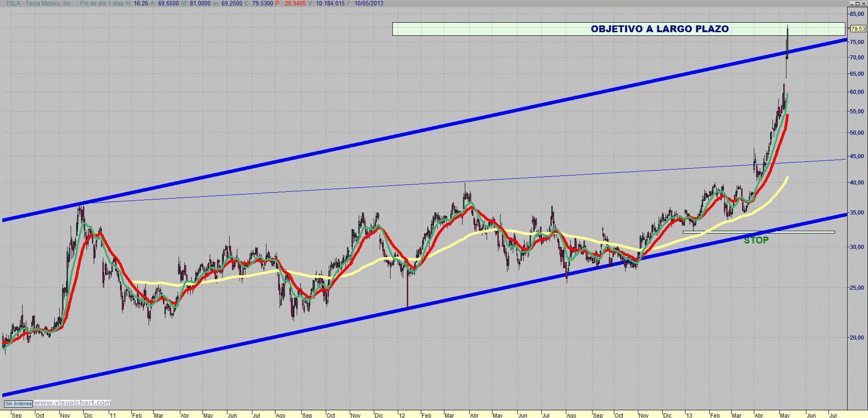Click the 25,00 price axis label
This screenshot has height=418, width=868.
[x=857, y=288]
